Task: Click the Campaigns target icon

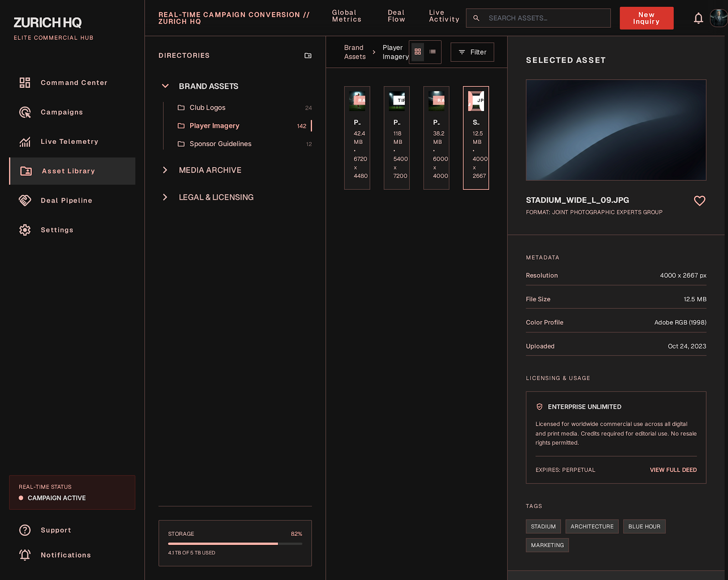Action: [25, 112]
